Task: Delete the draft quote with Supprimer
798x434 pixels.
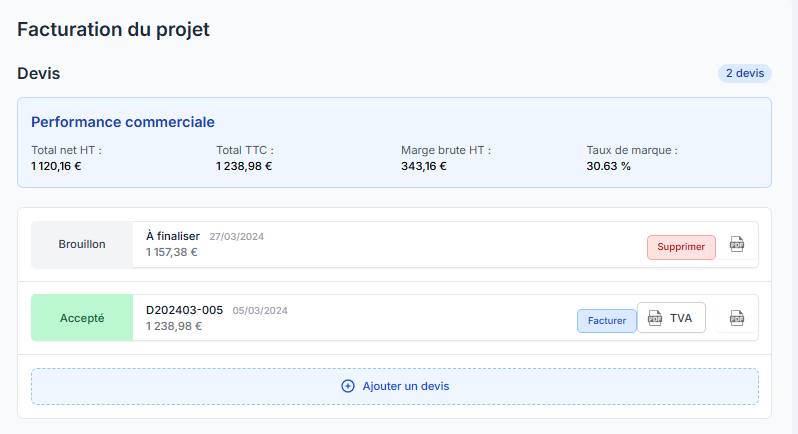Action: tap(681, 247)
